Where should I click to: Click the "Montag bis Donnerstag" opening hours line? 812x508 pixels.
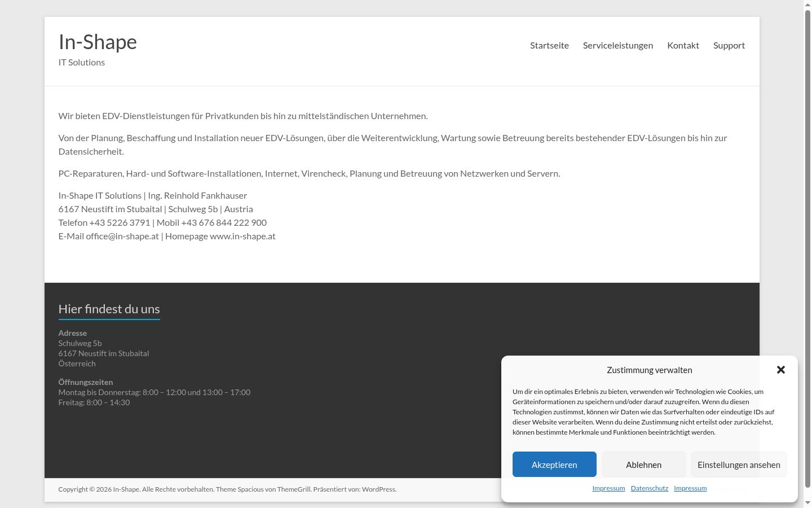click(x=155, y=392)
